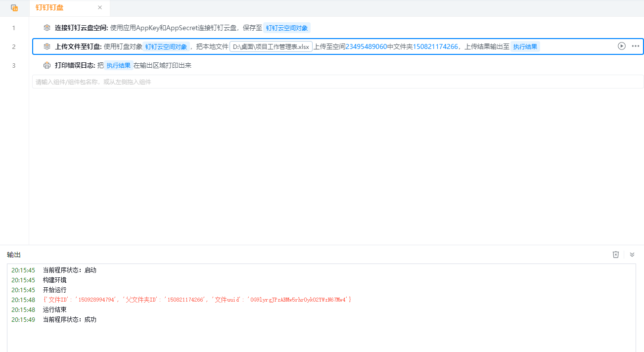644x352 pixels.
Task: Focus the component name search input
Action: (338, 82)
